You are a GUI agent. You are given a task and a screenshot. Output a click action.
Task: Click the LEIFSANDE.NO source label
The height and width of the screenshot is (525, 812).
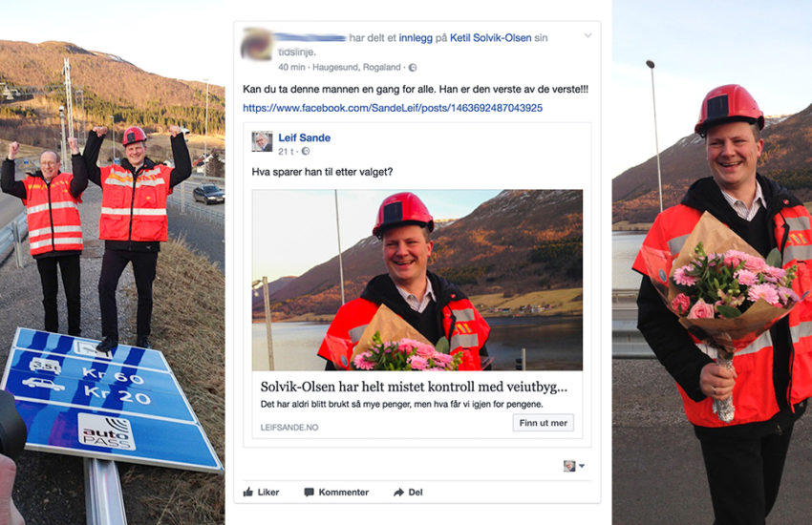pos(289,428)
